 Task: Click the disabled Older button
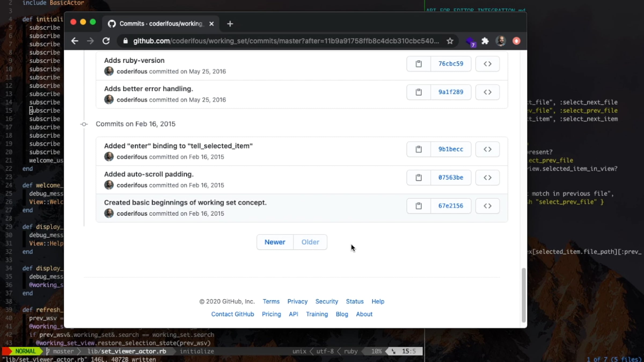(310, 242)
